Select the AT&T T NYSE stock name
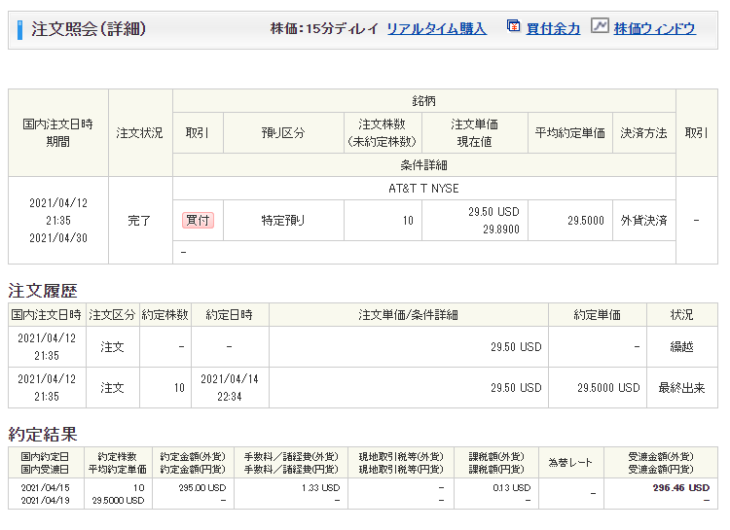 pyautogui.click(x=424, y=188)
